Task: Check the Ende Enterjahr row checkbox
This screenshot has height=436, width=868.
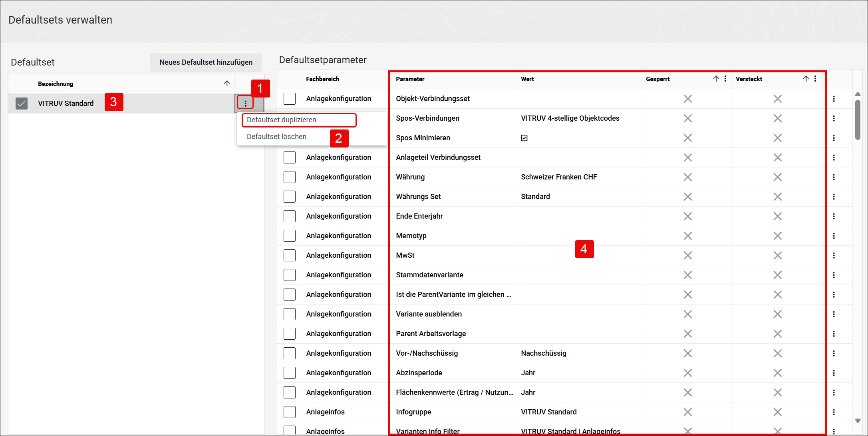Action: point(290,216)
